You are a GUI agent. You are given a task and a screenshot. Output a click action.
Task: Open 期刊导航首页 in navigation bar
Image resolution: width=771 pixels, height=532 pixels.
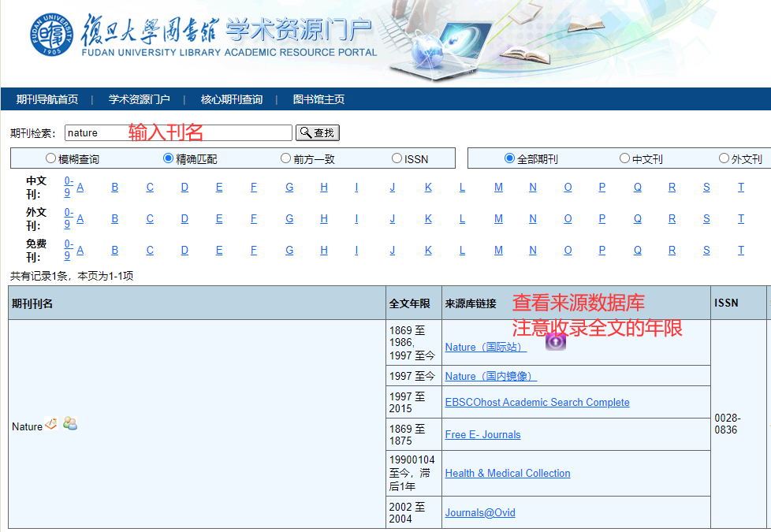pos(47,99)
